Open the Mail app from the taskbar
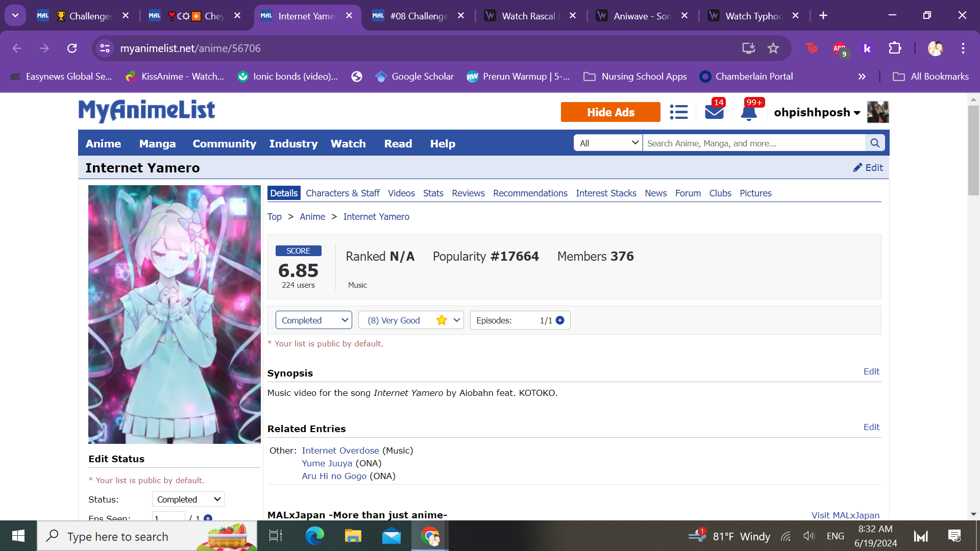Viewport: 980px width, 551px height. [x=391, y=536]
